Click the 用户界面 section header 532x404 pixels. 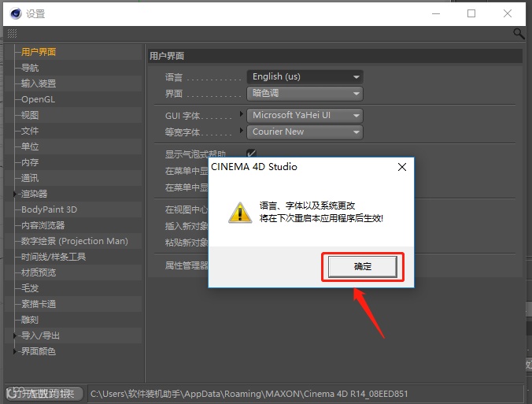pyautogui.click(x=335, y=56)
